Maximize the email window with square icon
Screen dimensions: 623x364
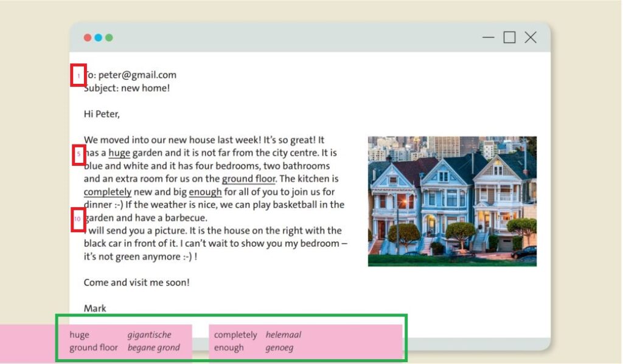click(x=509, y=38)
